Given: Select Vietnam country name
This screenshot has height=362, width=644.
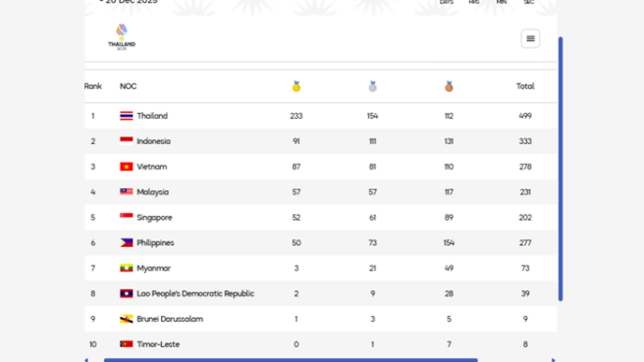Looking at the screenshot, I should coord(152,167).
